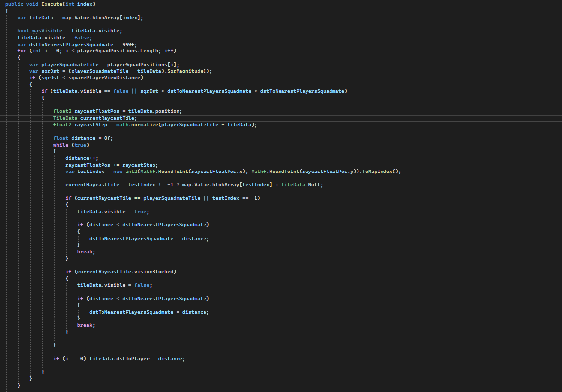This screenshot has height=392, width=562.
Task: Click the 'float distance = 0f' declaration
Action: [x=83, y=138]
